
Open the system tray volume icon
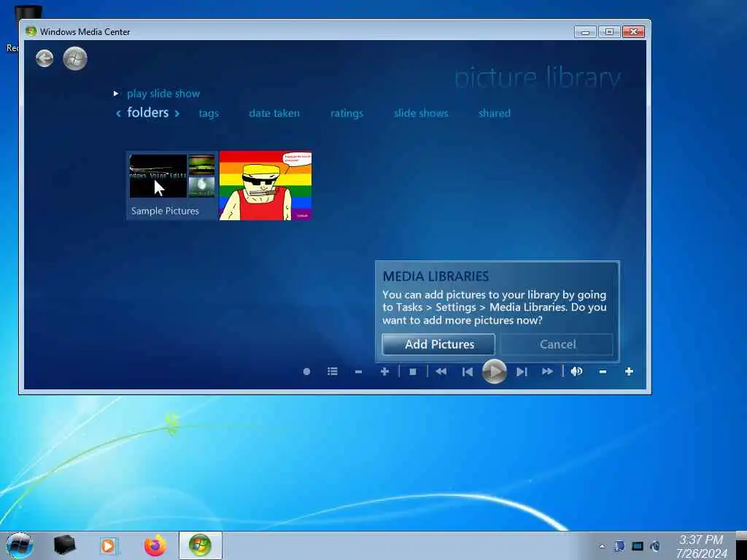(x=656, y=546)
